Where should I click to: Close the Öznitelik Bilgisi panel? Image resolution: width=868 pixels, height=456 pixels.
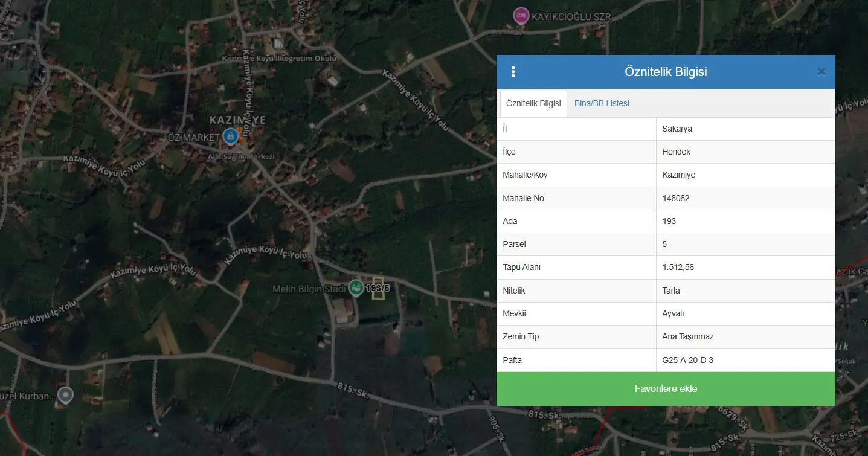tap(821, 72)
